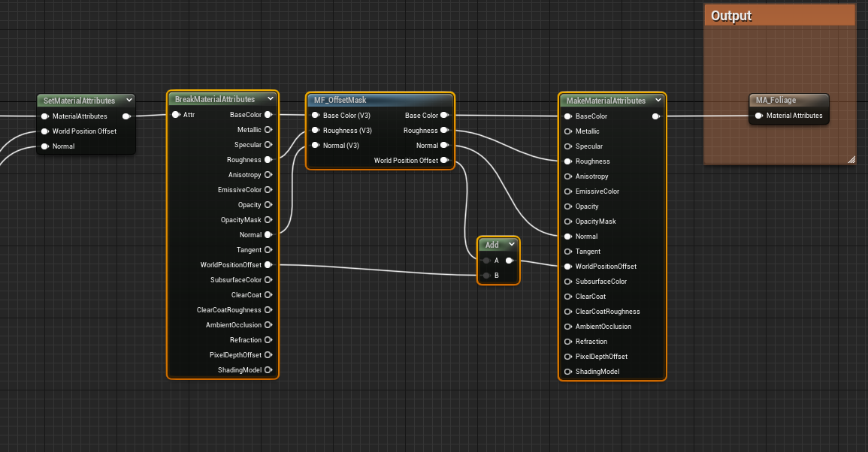Screen dimensions: 868x452
Task: Click BreakMaterialAttributes Metallic output pin
Action: click(x=268, y=129)
